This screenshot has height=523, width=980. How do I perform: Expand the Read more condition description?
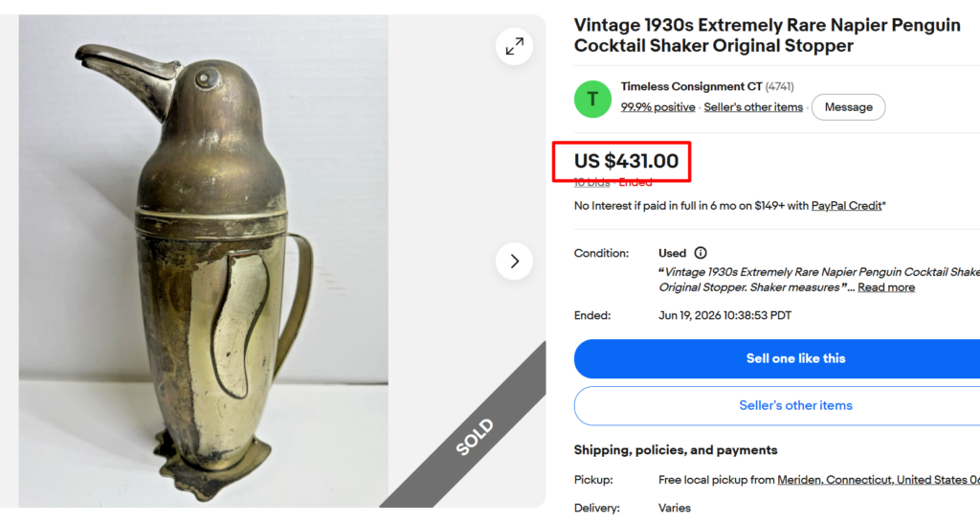coord(886,287)
